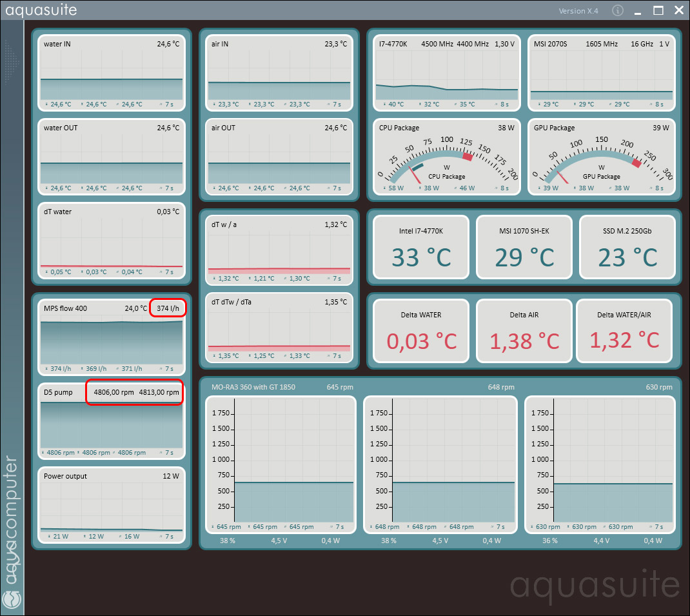Click the MSI 2070S GPU chart
Image resolution: width=690 pixels, height=616 pixels.
point(602,73)
